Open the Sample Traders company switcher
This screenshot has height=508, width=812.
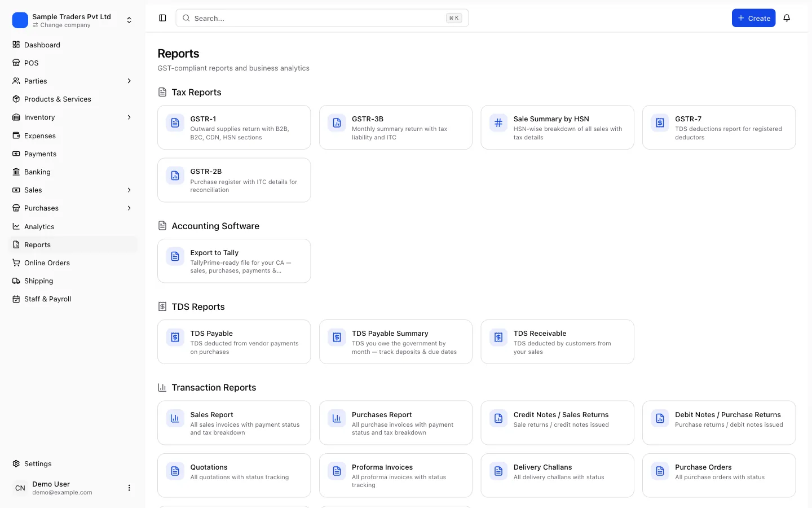pos(73,20)
